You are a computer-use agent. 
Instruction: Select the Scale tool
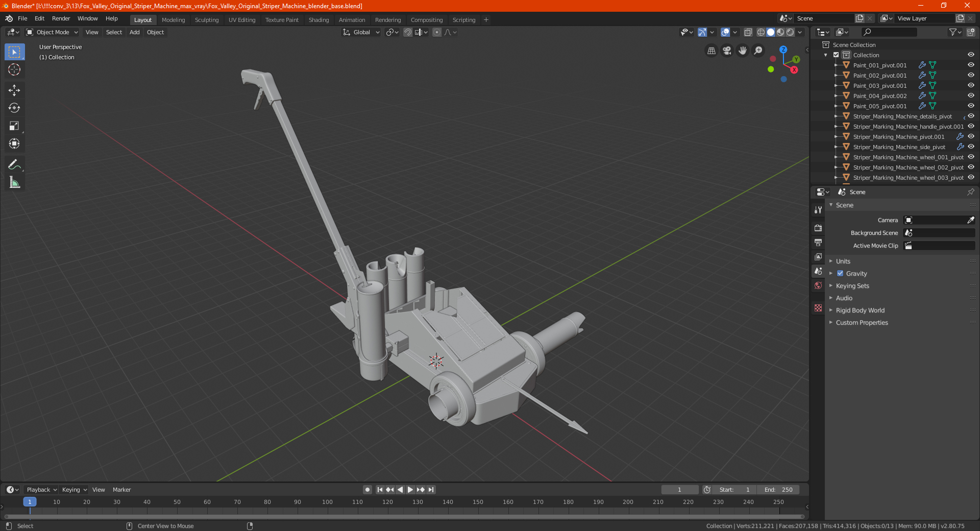[14, 126]
